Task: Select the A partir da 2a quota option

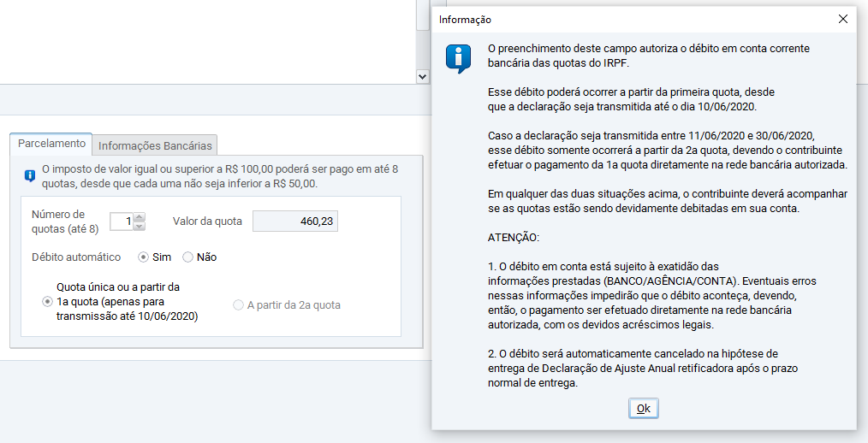Action: pyautogui.click(x=239, y=305)
